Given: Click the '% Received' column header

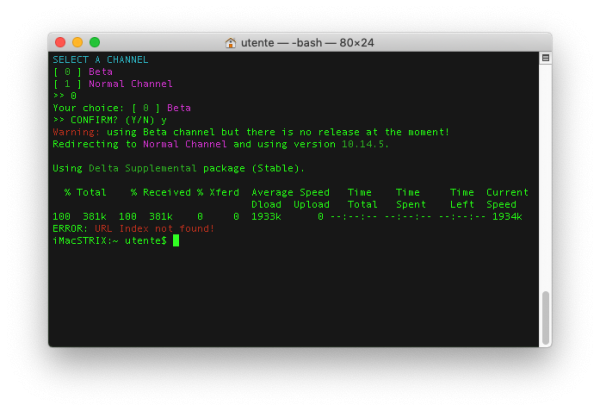Looking at the screenshot, I should [x=161, y=192].
